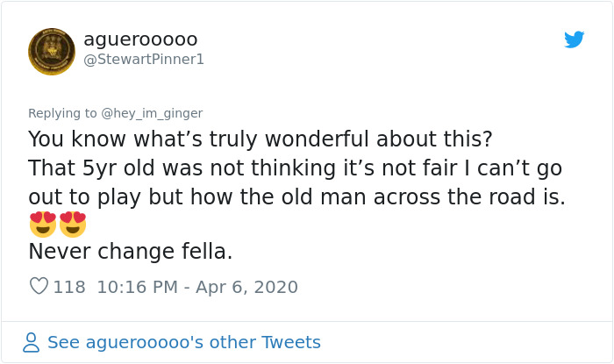Like the tweet with the heart icon

point(39,287)
